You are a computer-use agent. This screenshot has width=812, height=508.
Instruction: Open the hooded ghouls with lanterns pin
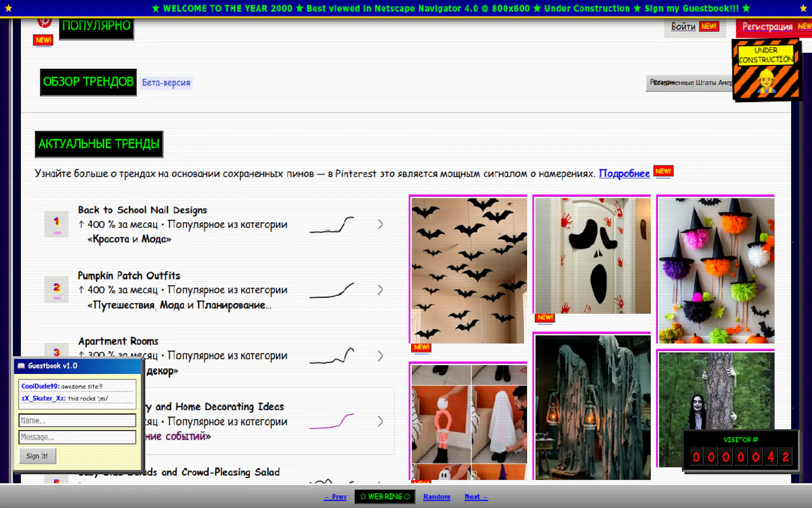[x=592, y=406]
